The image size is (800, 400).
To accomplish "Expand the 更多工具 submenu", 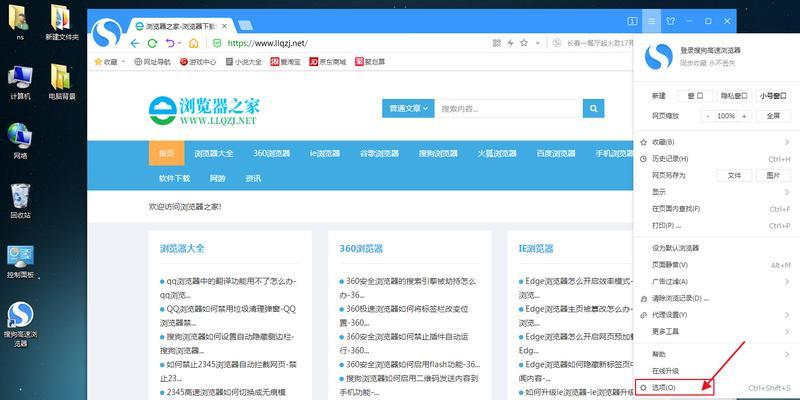I will click(x=716, y=331).
